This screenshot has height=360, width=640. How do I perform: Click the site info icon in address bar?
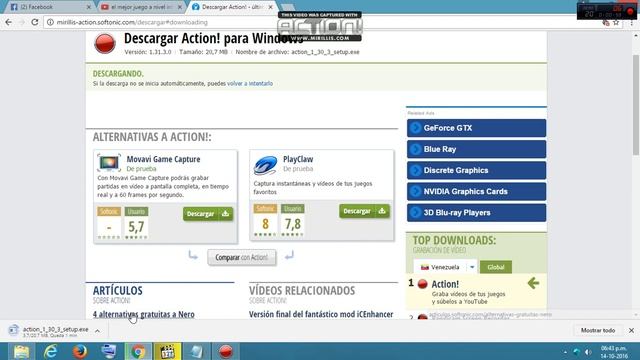[x=50, y=22]
